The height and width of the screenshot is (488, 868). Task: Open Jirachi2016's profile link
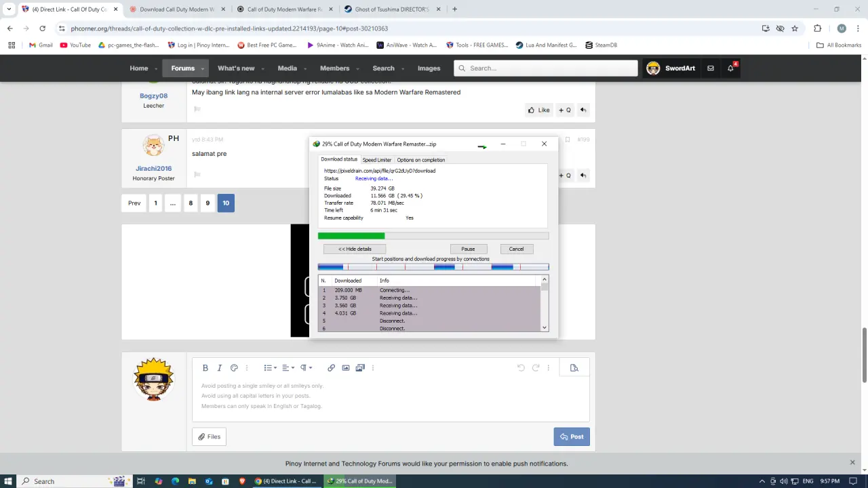click(x=154, y=168)
